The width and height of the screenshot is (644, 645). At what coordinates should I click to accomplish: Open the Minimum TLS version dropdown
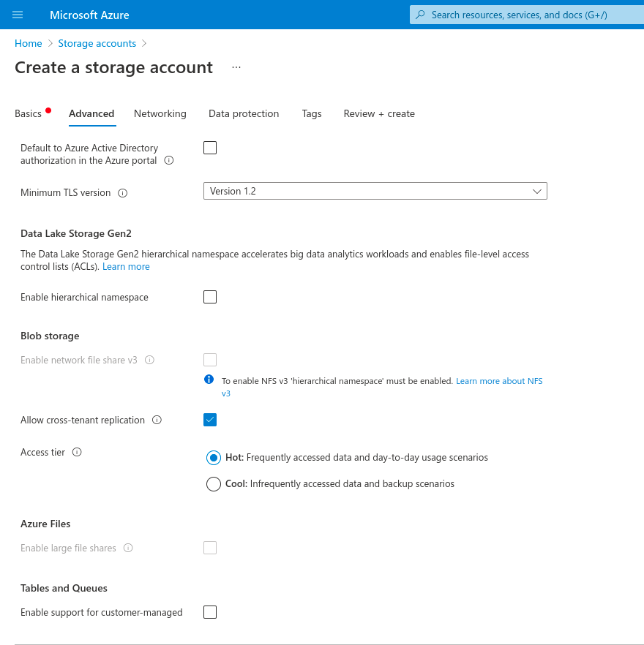pos(375,191)
